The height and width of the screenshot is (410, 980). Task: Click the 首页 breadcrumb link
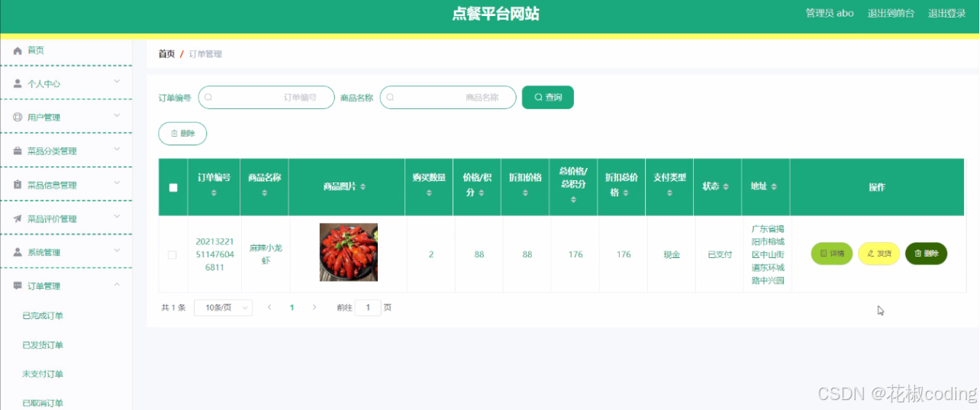pos(166,54)
